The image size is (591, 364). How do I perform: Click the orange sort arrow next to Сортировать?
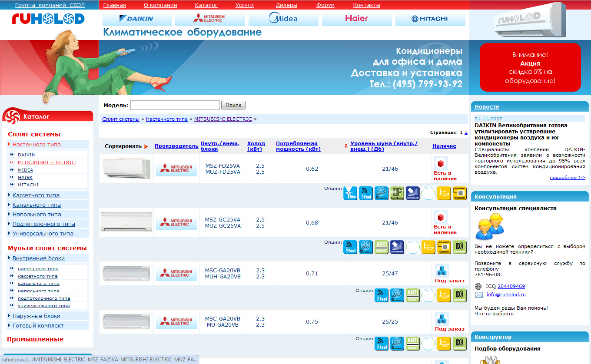pyautogui.click(x=146, y=146)
